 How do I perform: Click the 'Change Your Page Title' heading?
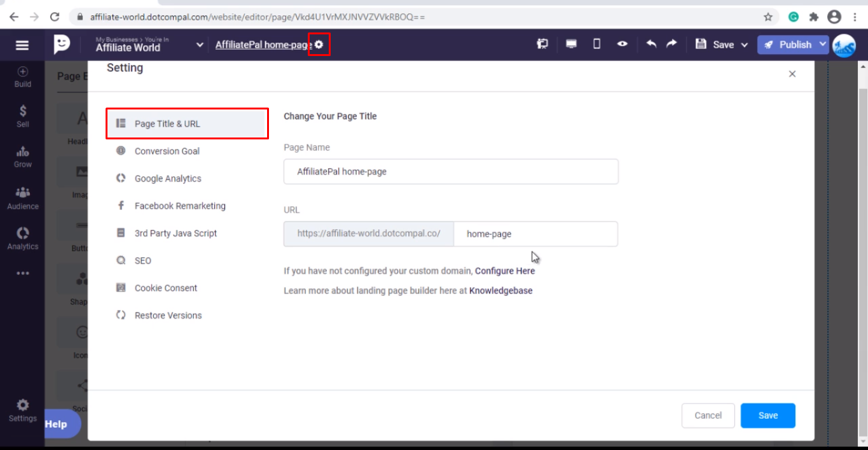pyautogui.click(x=330, y=116)
